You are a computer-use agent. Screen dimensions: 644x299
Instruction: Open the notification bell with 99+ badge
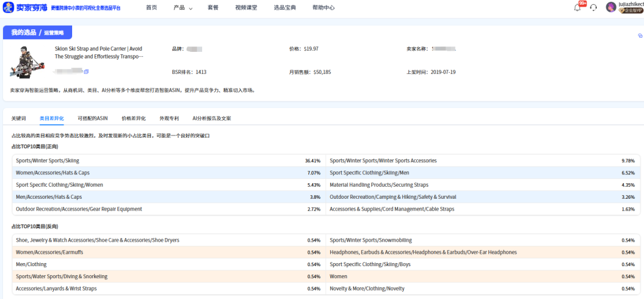(577, 8)
